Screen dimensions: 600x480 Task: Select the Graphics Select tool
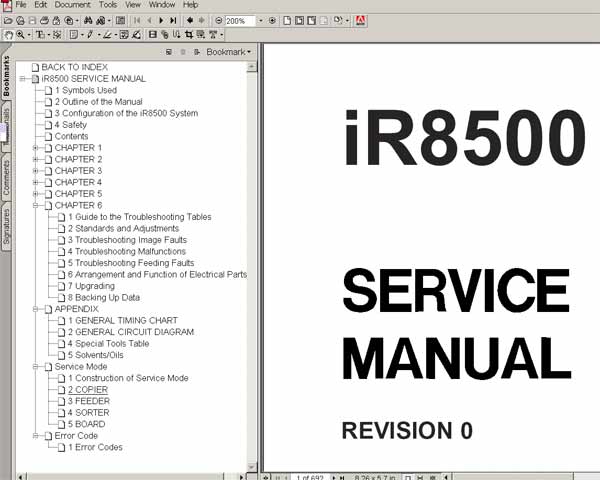(x=57, y=35)
